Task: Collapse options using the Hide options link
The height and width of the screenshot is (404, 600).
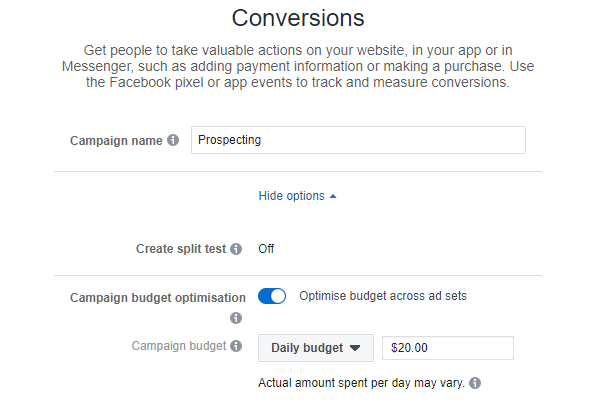Action: (292, 196)
